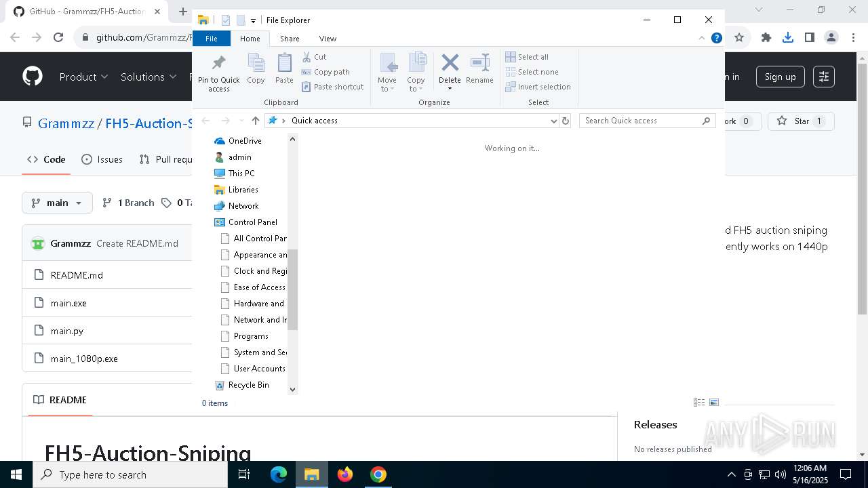Image resolution: width=868 pixels, height=488 pixels.
Task: Switch to the Home ribbon tab
Action: 250,39
